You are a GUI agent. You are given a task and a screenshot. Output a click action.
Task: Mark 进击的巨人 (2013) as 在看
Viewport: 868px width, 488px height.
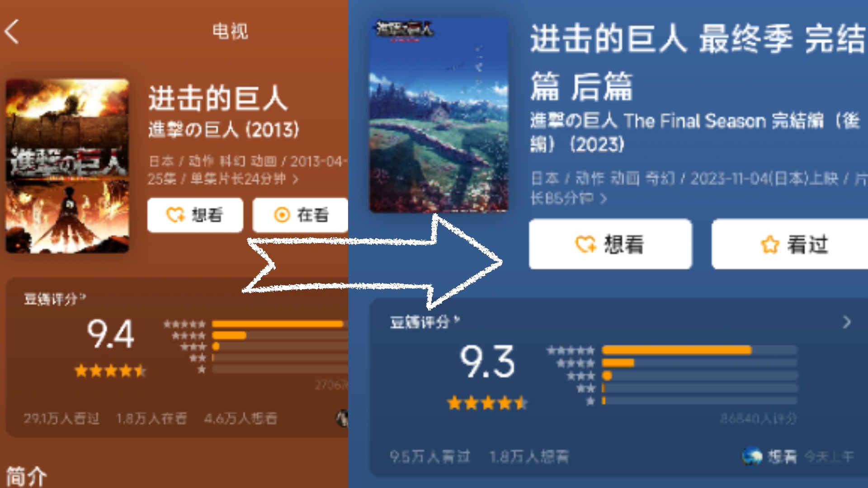coord(301,215)
